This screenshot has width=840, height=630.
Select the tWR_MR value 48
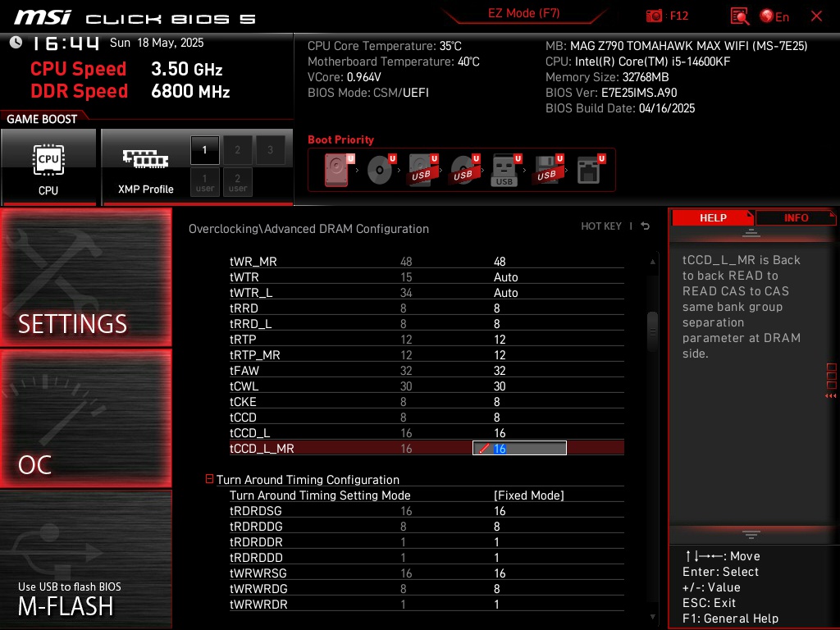pos(500,262)
